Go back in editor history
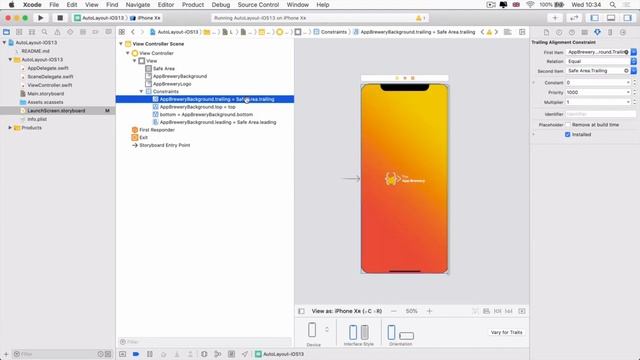 coord(133,32)
